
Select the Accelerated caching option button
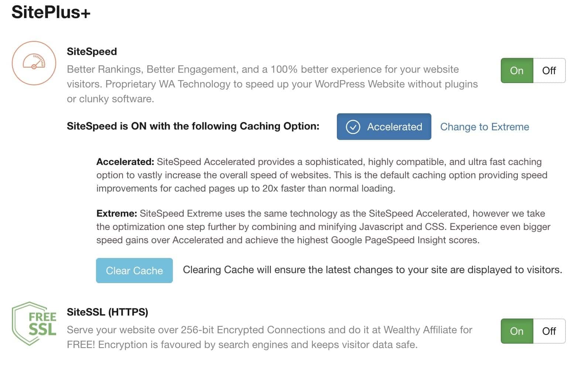click(384, 127)
